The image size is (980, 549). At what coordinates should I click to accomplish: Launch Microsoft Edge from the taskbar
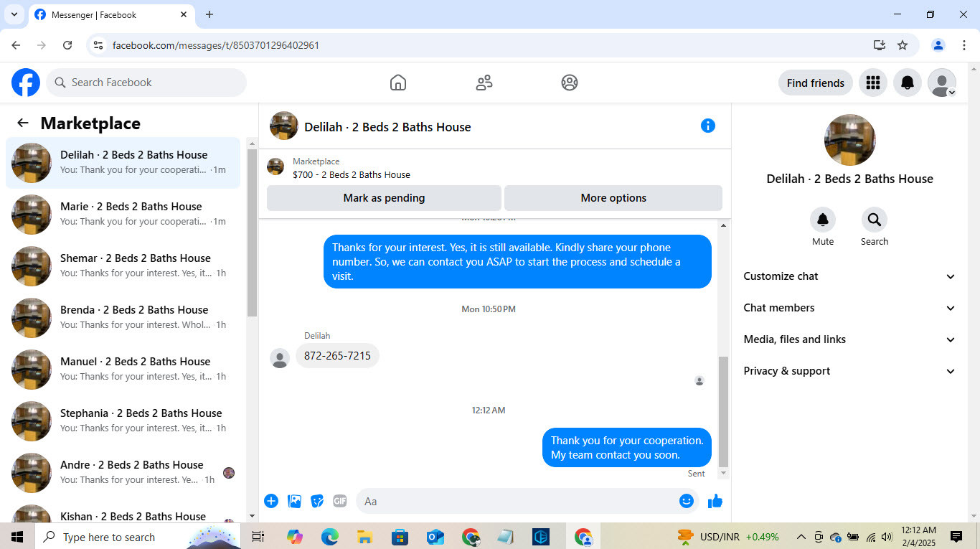coord(329,537)
